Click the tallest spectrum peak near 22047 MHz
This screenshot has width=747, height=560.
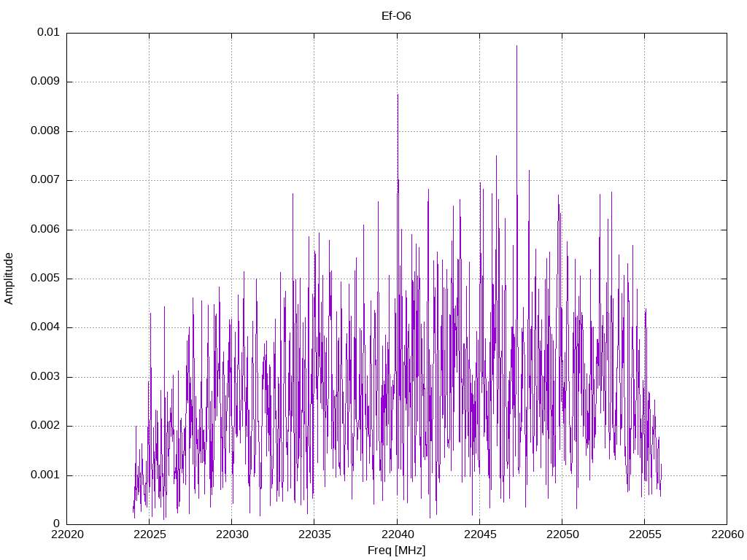[517, 46]
